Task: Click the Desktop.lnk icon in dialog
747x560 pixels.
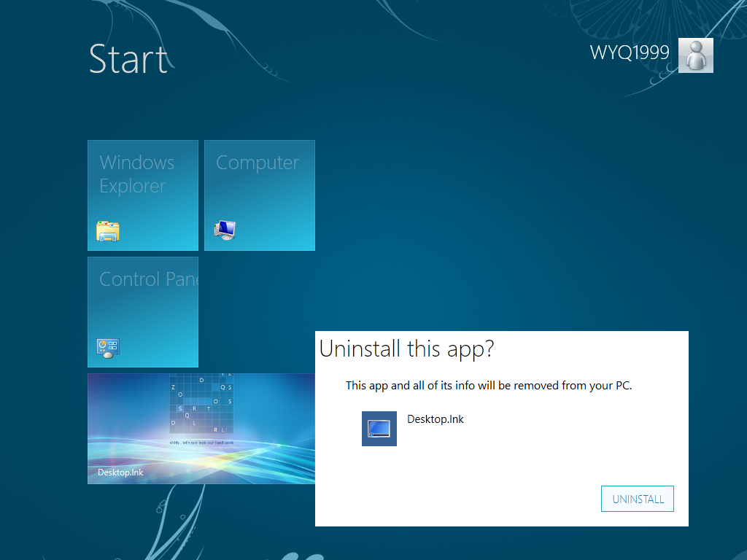Action: (379, 429)
